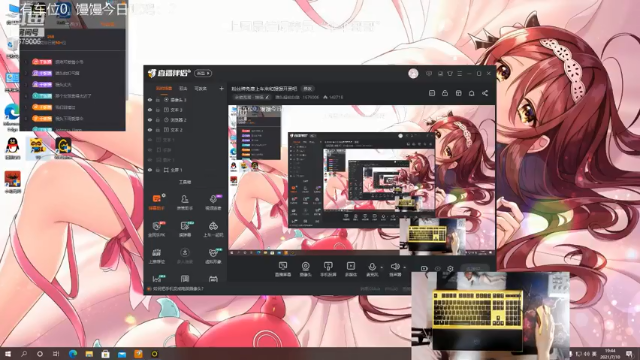640x360 pixels.
Task: Click the record video icon beside the gear
Action: coord(424,269)
